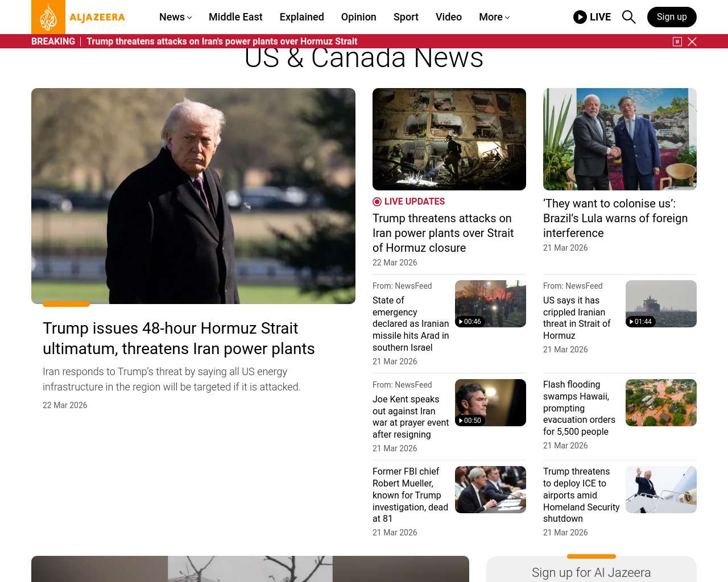Open US crippled Iranian threat article
The image size is (728, 582).
click(x=577, y=318)
